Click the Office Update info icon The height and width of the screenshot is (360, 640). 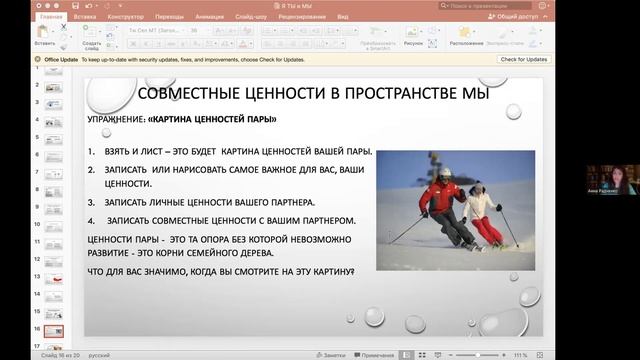[38, 59]
